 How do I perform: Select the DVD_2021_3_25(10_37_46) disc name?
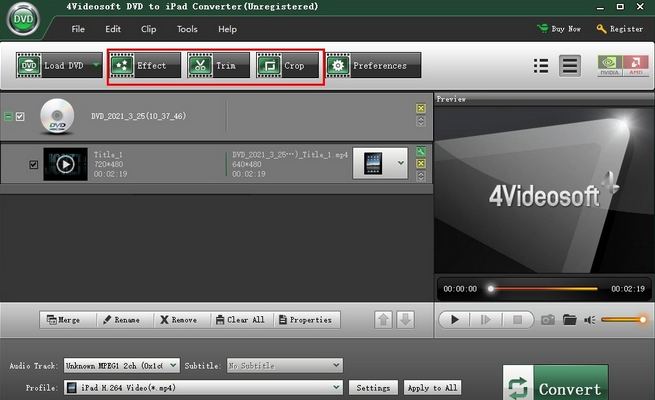click(139, 116)
